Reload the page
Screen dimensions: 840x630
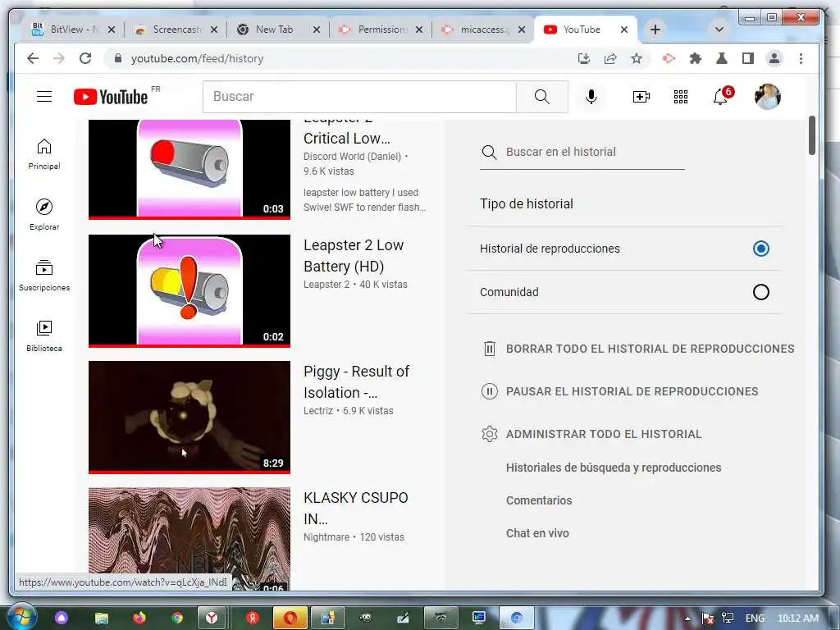point(85,58)
